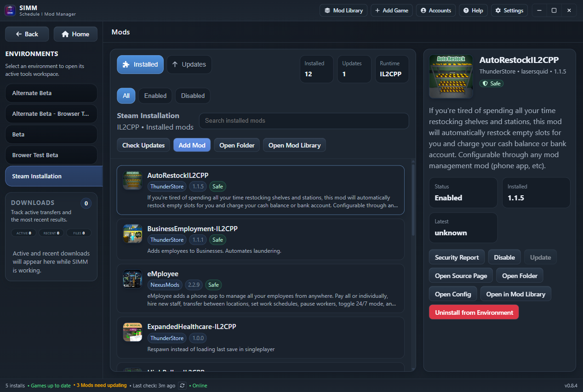Click Open Source Page button
Image resolution: width=583 pixels, height=392 pixels.
[x=461, y=276]
